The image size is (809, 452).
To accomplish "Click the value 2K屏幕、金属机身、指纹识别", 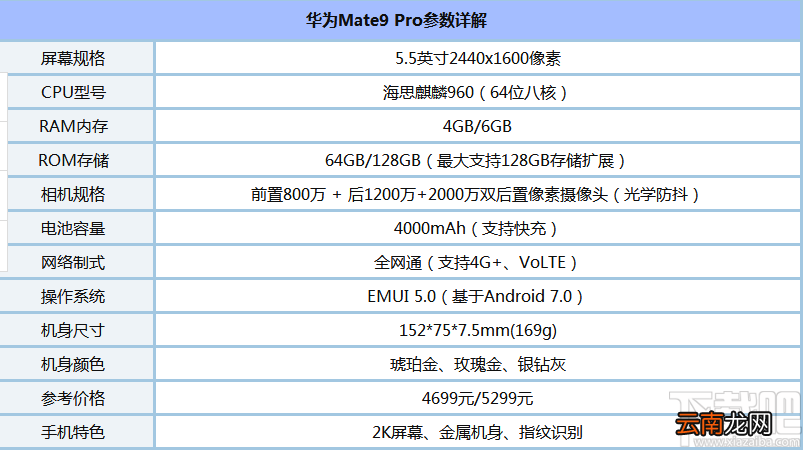I will tap(478, 432).
